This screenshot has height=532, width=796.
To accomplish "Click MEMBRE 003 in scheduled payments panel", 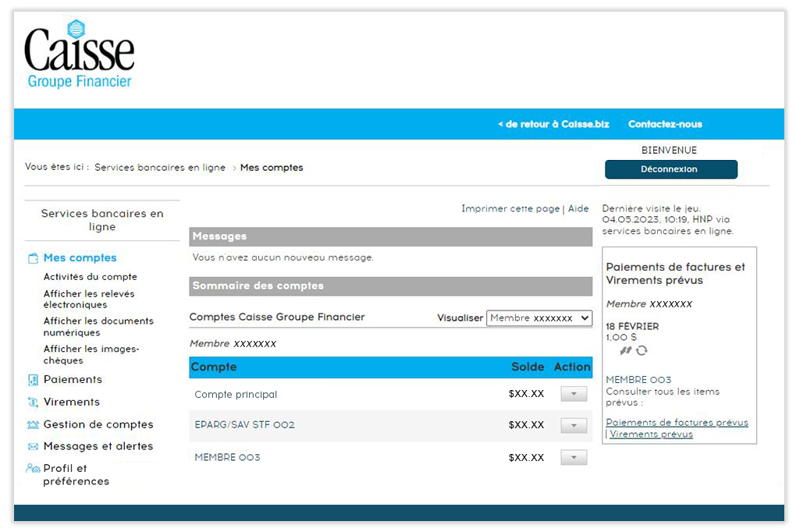I will tap(638, 380).
